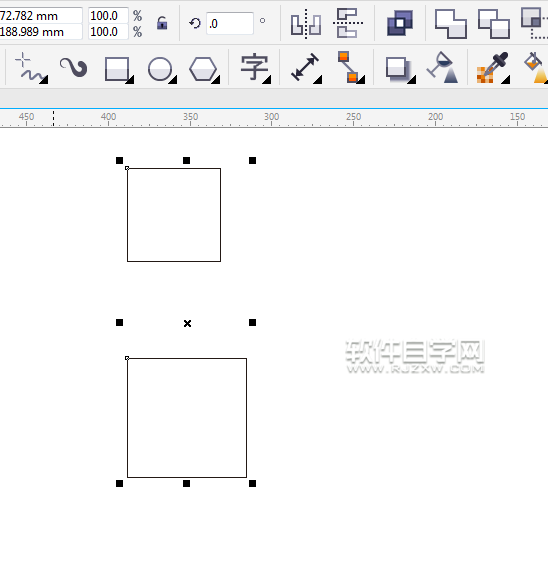Select the Connector tool
Image resolution: width=548 pixels, height=569 pixels.
(349, 68)
